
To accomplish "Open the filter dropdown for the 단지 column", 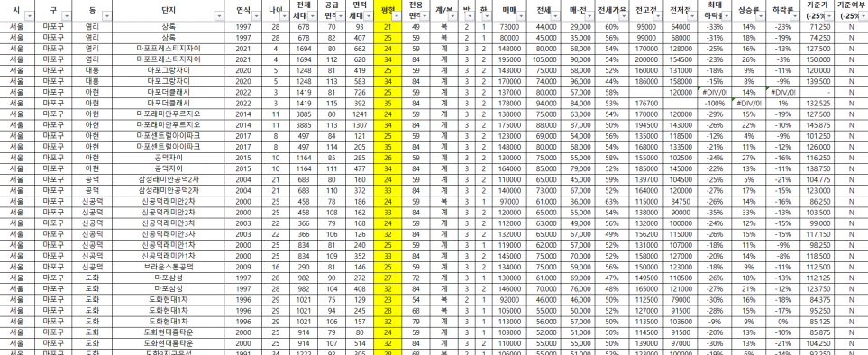I will click(x=220, y=16).
